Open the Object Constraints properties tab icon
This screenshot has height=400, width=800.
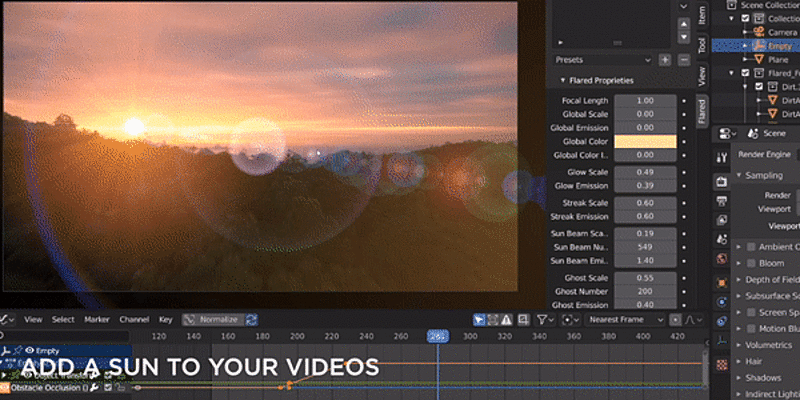(x=721, y=321)
